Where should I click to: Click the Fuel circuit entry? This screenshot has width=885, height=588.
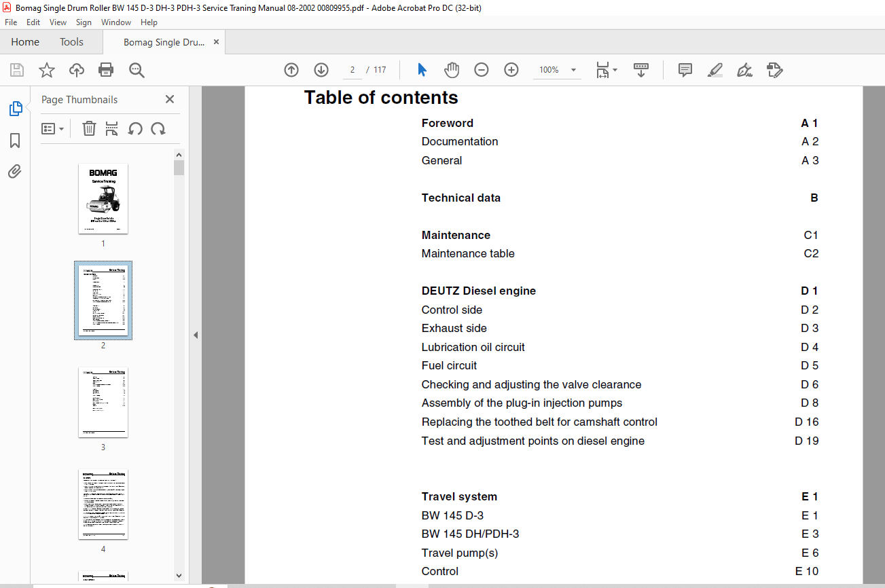449,365
